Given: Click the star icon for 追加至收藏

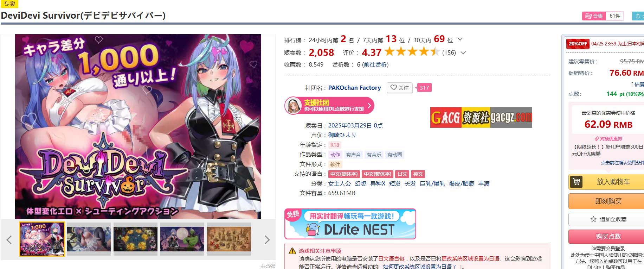Looking at the screenshot, I should tap(593, 219).
